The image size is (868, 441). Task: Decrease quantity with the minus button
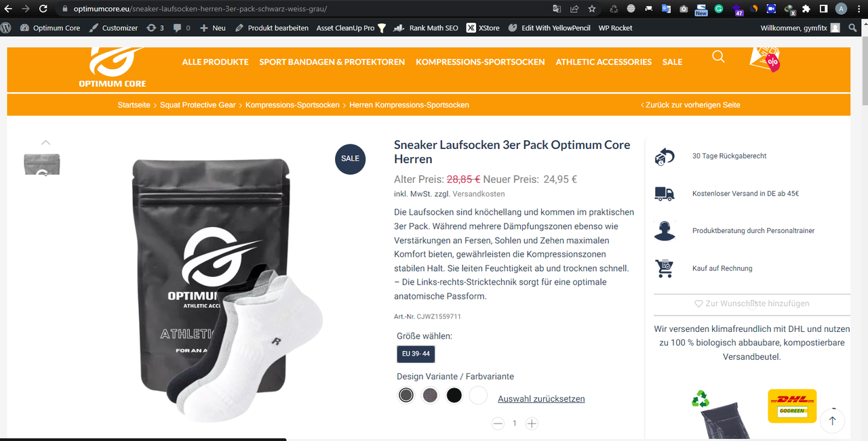click(498, 423)
